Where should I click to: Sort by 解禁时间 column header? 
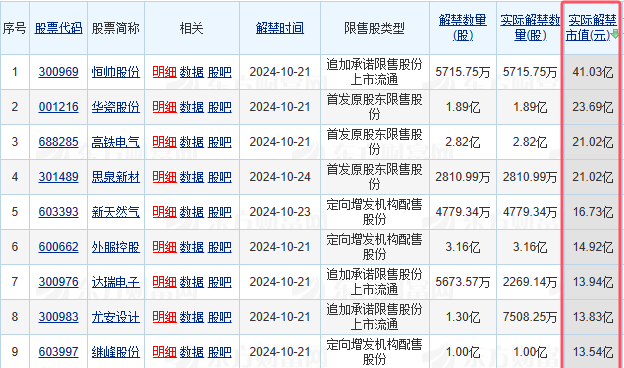coord(280,28)
